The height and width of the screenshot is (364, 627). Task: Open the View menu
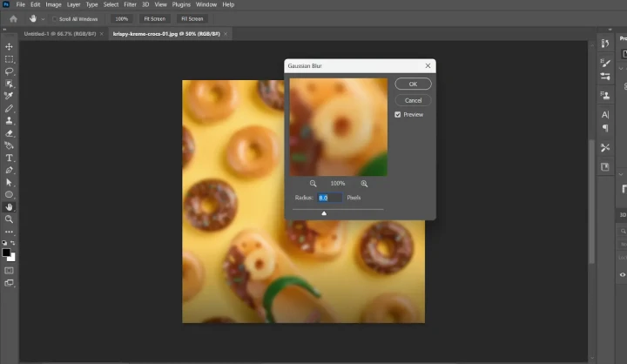coord(160,4)
